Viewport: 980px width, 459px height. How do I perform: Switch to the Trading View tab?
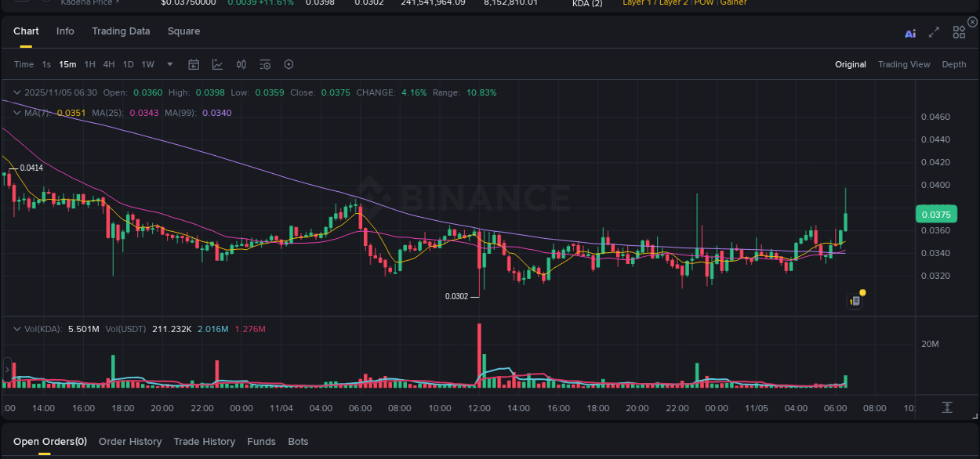pyautogui.click(x=904, y=64)
